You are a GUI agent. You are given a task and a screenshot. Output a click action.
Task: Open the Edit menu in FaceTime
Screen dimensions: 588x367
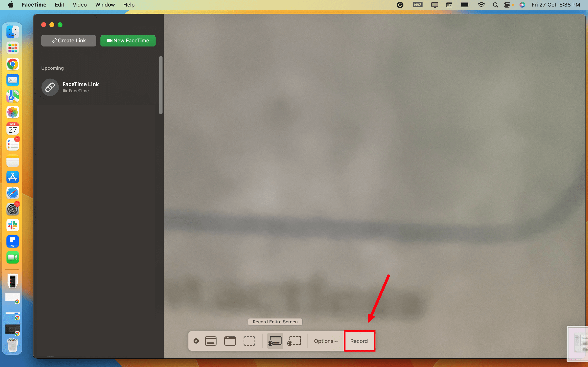60,5
